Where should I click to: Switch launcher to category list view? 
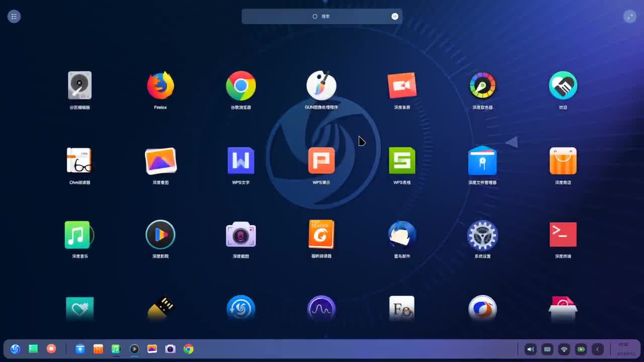pyautogui.click(x=14, y=17)
